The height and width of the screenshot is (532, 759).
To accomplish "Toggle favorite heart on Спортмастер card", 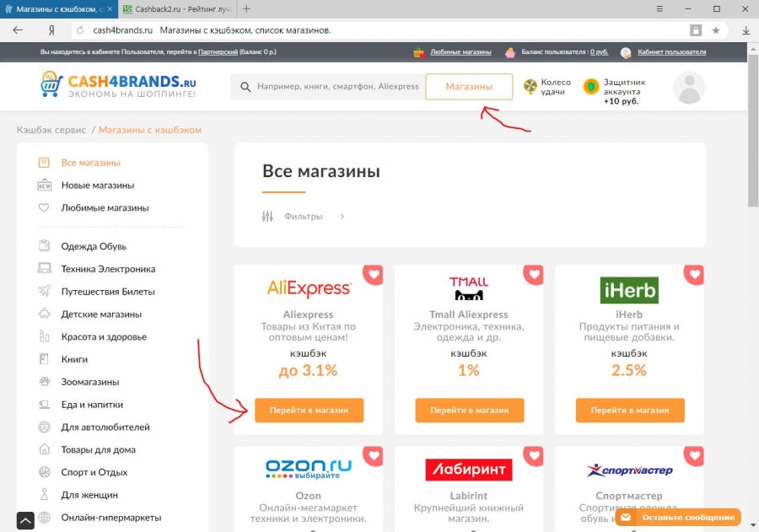I will click(694, 456).
